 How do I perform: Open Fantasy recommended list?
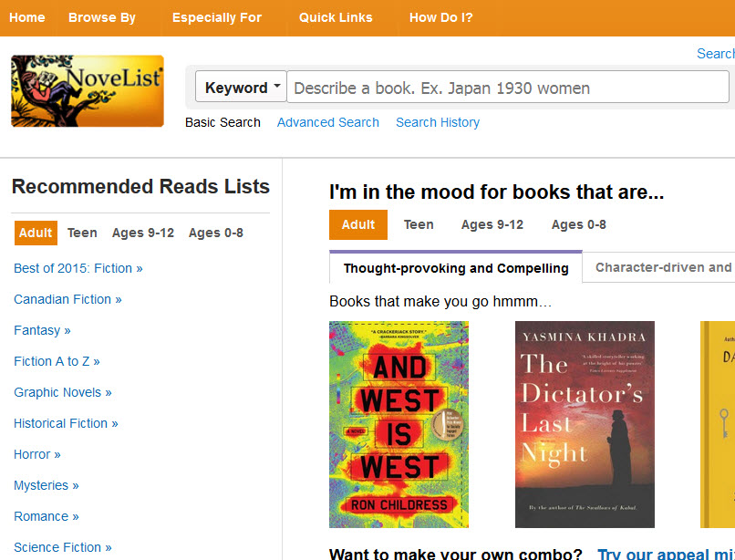click(42, 330)
